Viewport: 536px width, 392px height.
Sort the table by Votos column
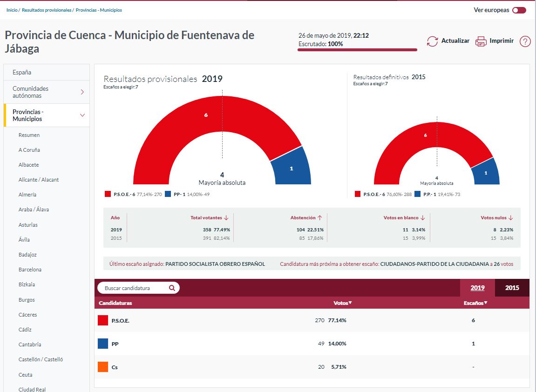tap(343, 303)
